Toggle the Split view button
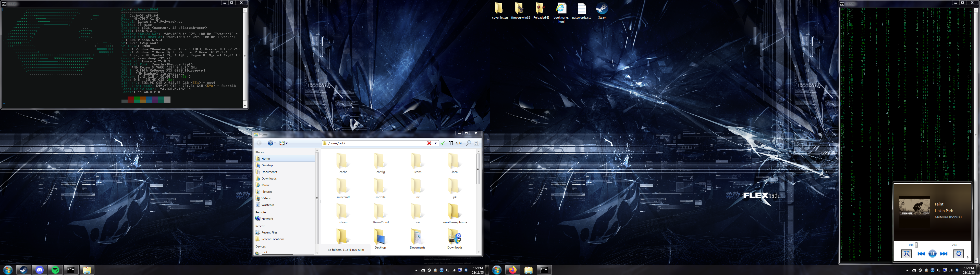Image resolution: width=980 pixels, height=275 pixels. pyautogui.click(x=455, y=143)
